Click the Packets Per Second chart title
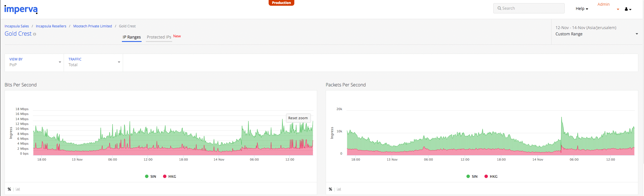This screenshot has height=196, width=644. tap(346, 85)
